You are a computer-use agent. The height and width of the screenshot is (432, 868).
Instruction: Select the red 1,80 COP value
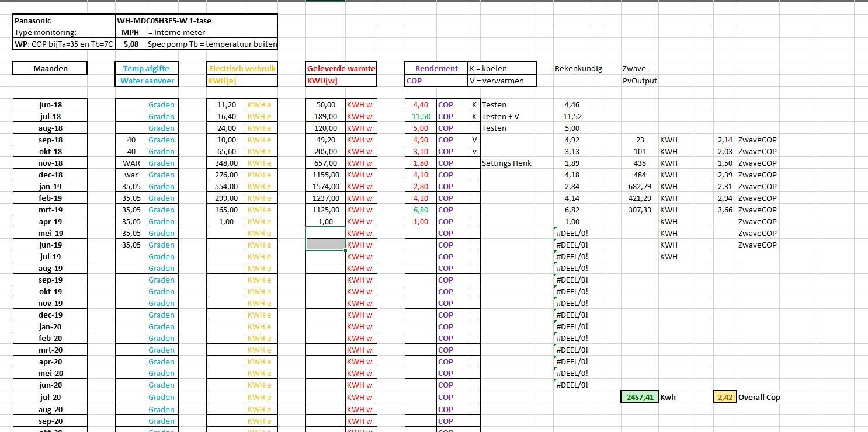pyautogui.click(x=421, y=163)
